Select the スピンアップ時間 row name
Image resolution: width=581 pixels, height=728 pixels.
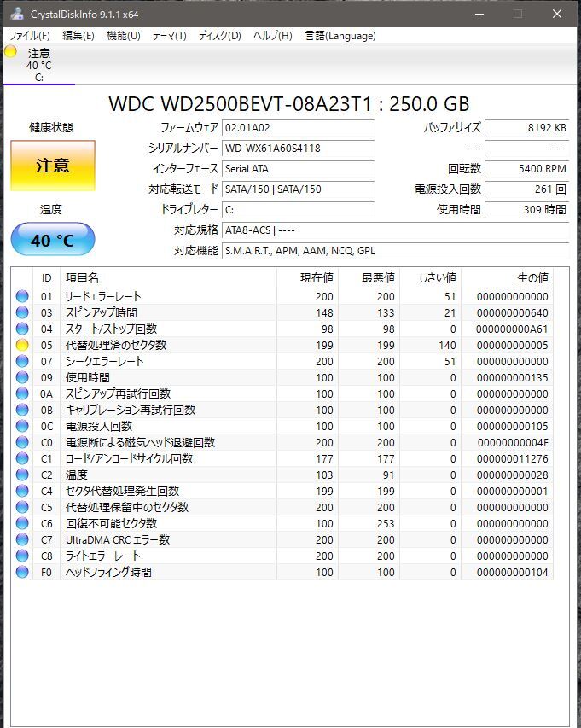coord(102,312)
